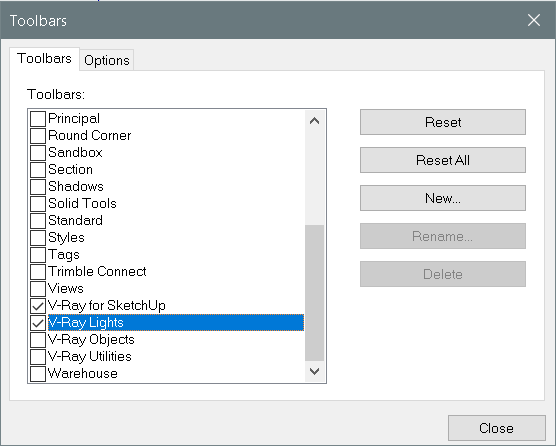This screenshot has width=556, height=446.
Task: Enable the Principal toolbar checkbox
Action: coord(38,118)
